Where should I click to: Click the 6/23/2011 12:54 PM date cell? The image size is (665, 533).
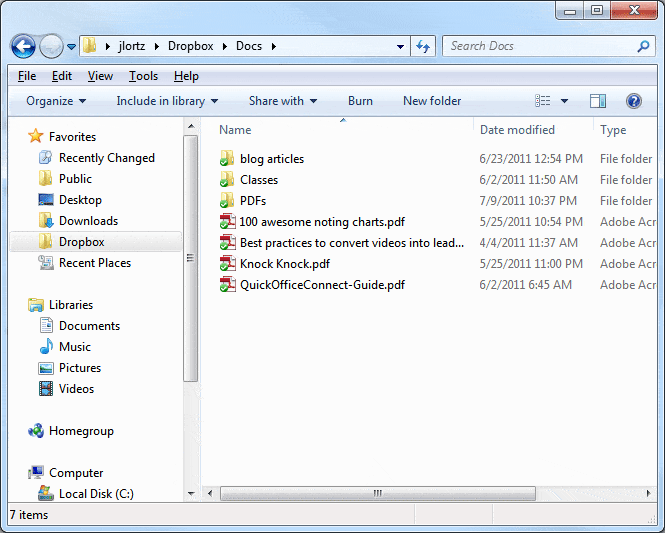[531, 159]
